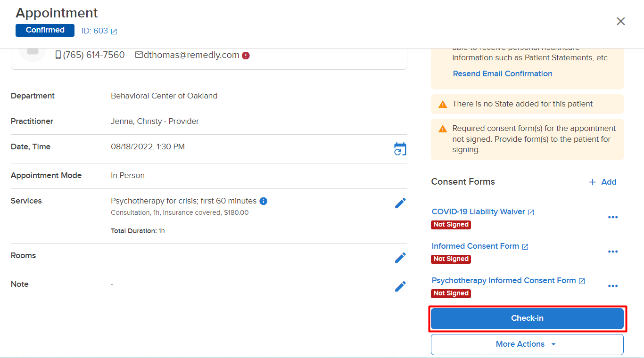Open COVID-19 Liability Waiver external link icon
This screenshot has height=358, width=644.
531,212
